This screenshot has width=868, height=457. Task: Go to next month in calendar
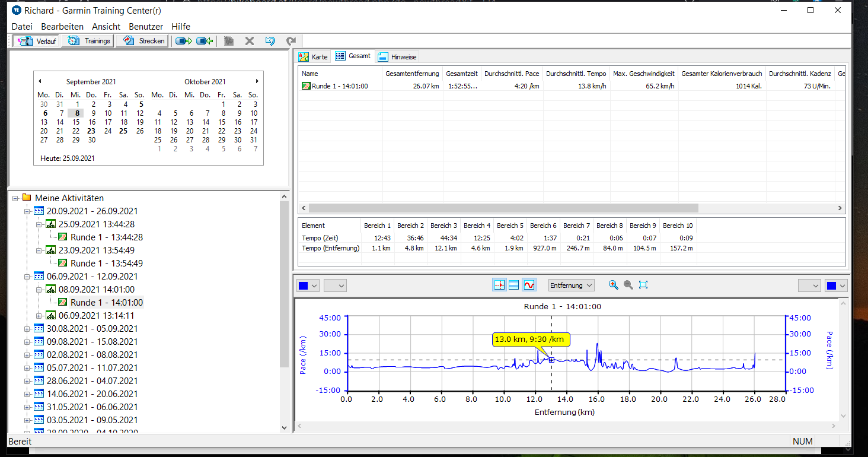[x=257, y=81]
